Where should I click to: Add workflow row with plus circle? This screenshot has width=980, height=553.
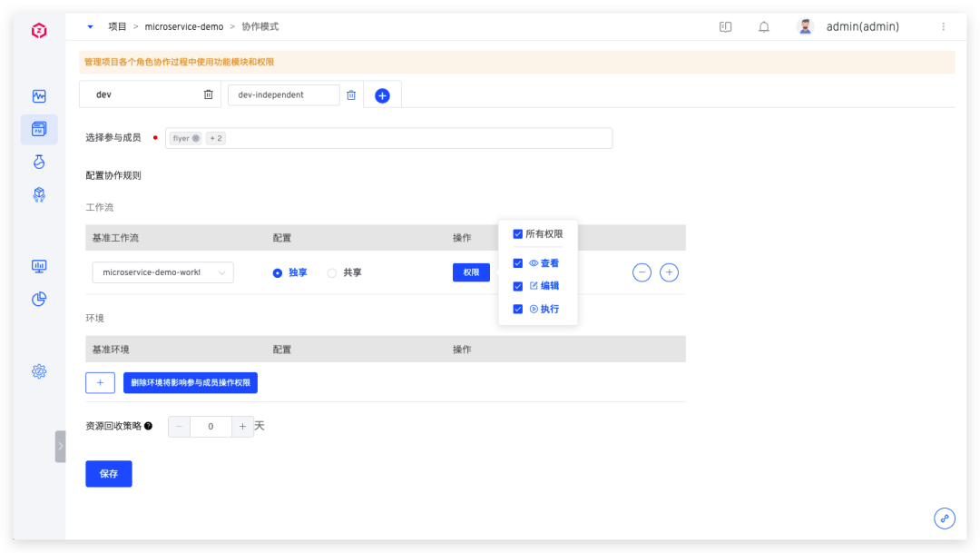[669, 272]
